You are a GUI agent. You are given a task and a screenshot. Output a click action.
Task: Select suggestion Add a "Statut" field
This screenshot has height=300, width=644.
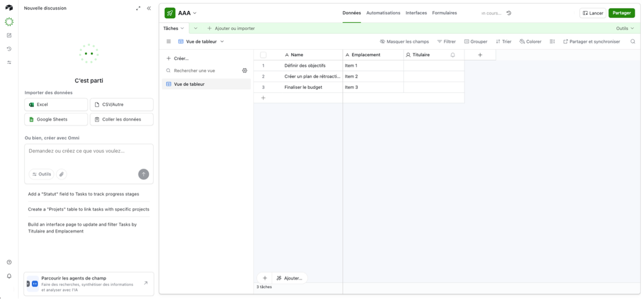84,194
